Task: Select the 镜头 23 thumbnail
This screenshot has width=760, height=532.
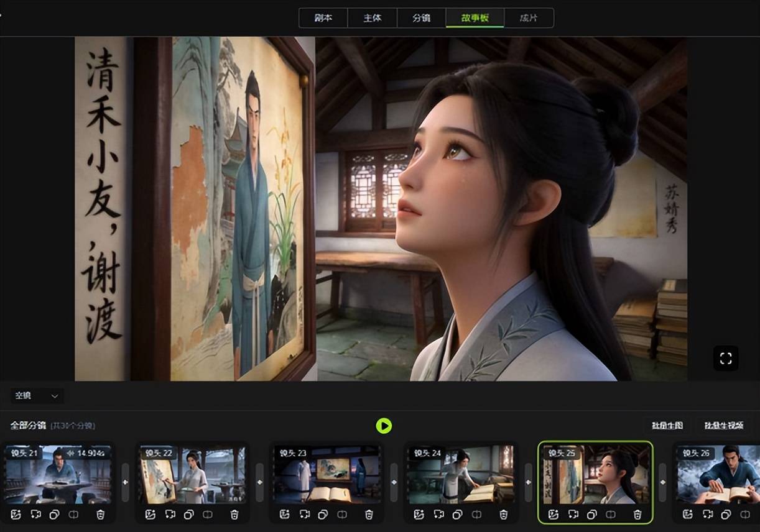Action: 327,474
